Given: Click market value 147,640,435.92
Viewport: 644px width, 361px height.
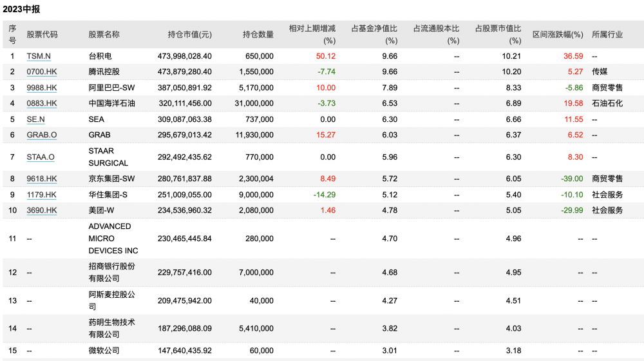Looking at the screenshot, I should 185,351.
